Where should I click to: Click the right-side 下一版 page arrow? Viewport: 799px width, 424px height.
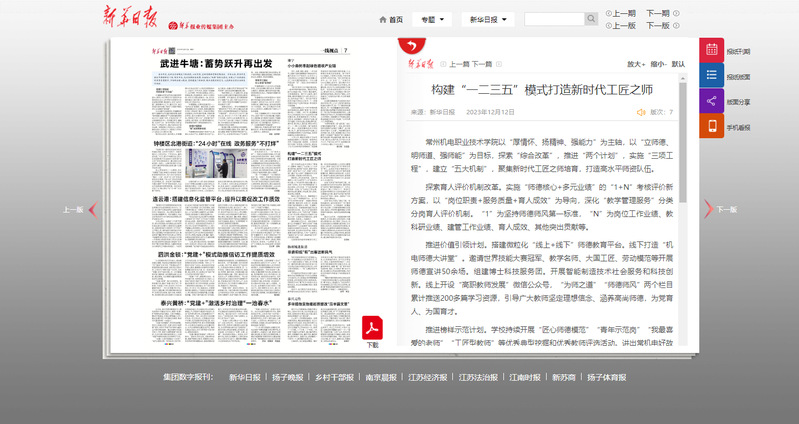point(724,210)
